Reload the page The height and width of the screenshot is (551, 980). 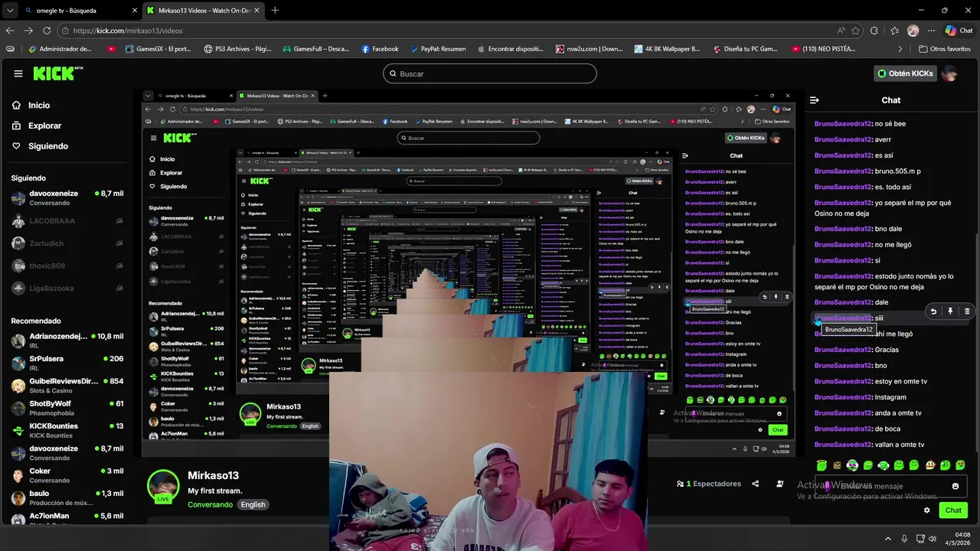click(47, 31)
